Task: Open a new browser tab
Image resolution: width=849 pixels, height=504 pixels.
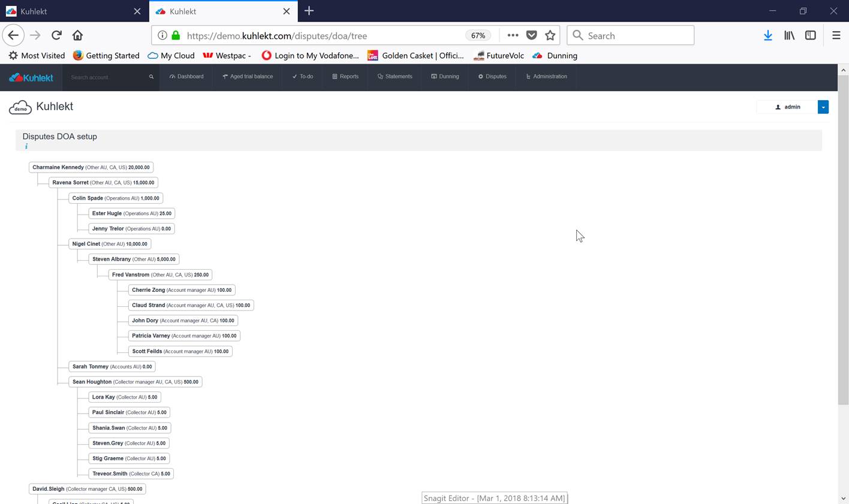Action: point(309,11)
